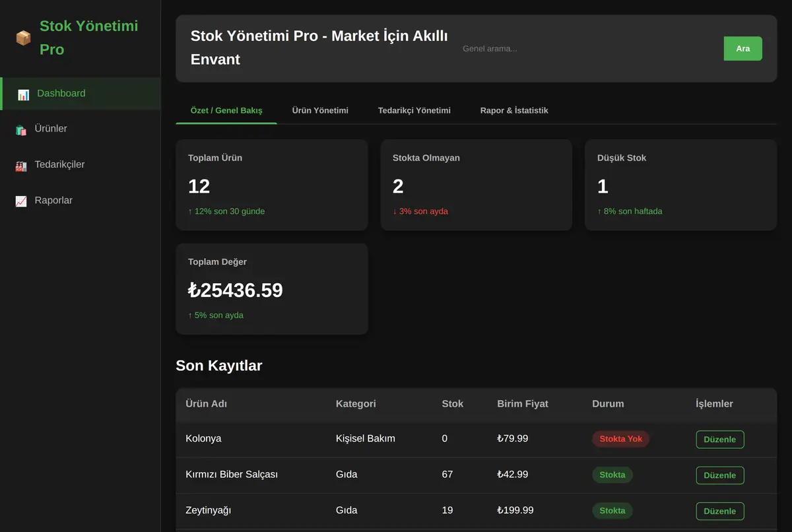The height and width of the screenshot is (532, 792).
Task: Select the Stokta Olmayan stat card
Action: tap(477, 185)
